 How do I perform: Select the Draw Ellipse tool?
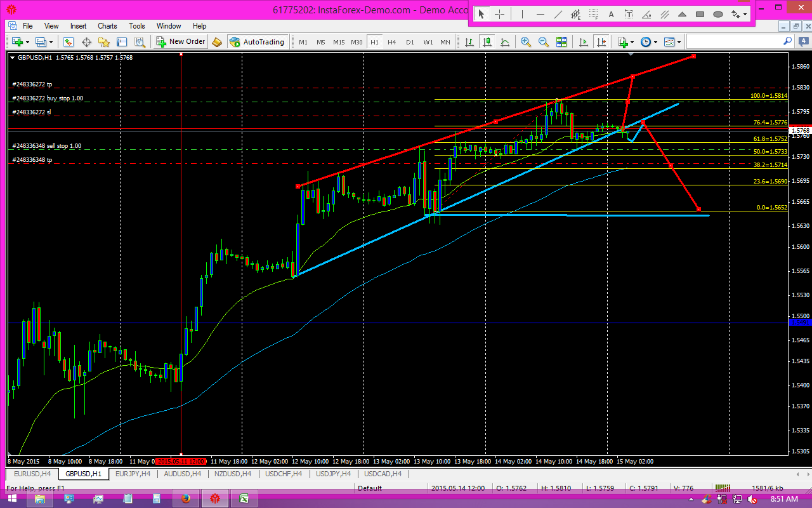point(718,14)
